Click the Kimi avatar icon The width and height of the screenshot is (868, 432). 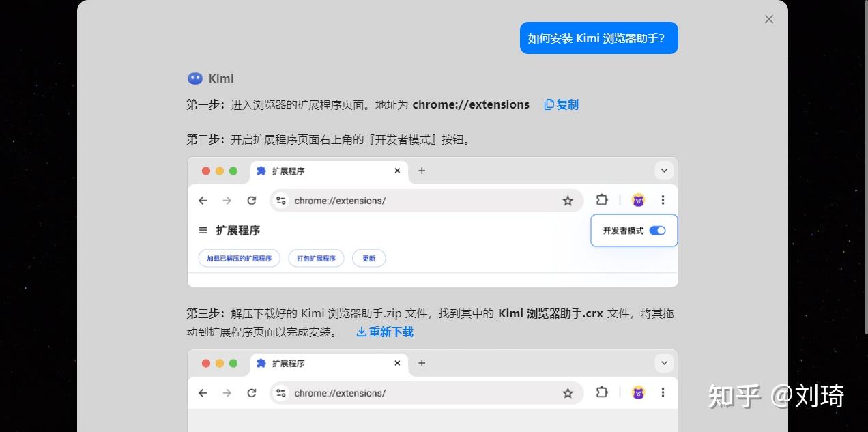[195, 78]
